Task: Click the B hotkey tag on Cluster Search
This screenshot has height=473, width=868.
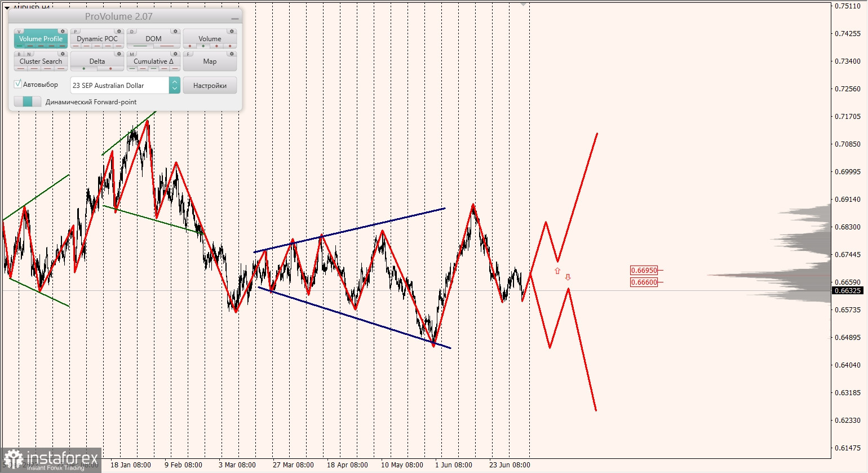Action: (19, 54)
